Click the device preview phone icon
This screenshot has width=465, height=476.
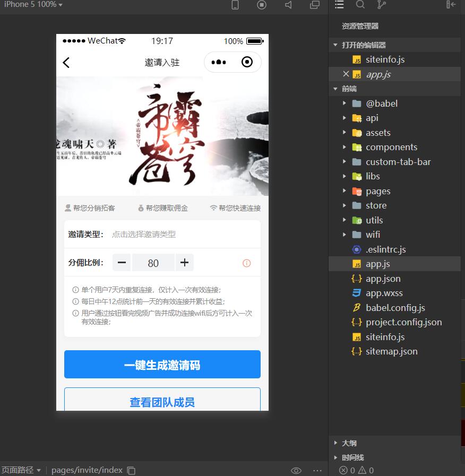[x=234, y=5]
